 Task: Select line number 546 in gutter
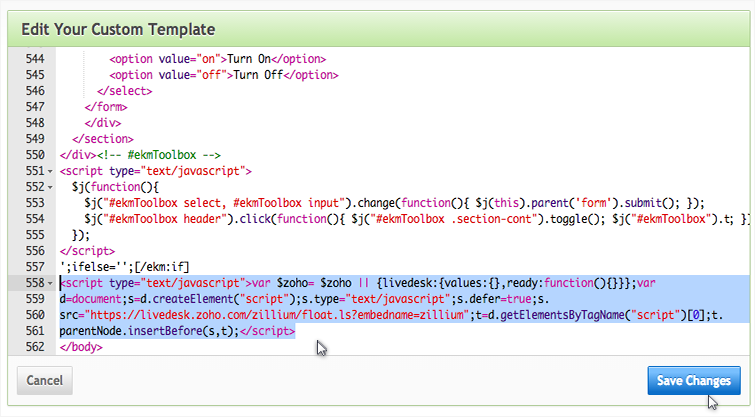point(35,91)
